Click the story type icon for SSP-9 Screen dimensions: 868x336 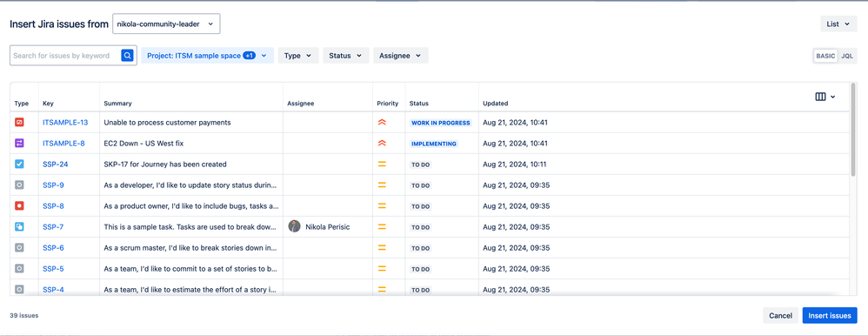pos(19,185)
